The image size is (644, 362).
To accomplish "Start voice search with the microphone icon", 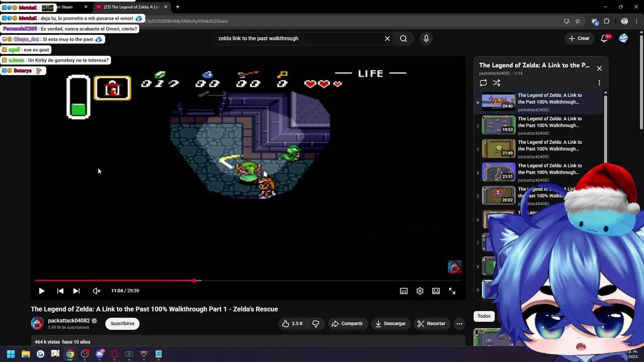I will (x=426, y=38).
